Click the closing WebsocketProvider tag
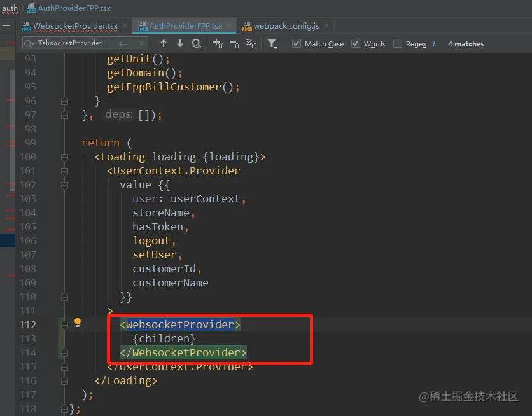Screen dimensions: 532x416 [183, 352]
